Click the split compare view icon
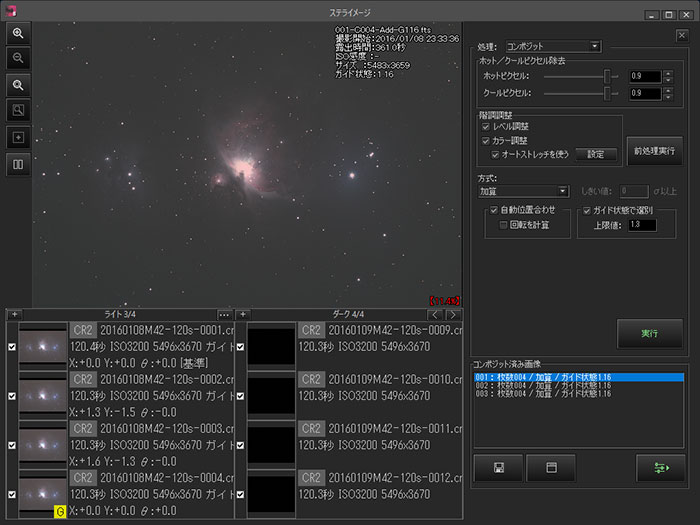This screenshot has height=525, width=700. 18,163
